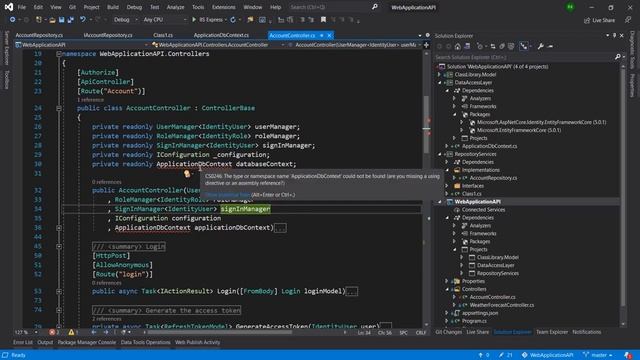Screen dimensions: 640x360
Task: Click the notifications bell in status bar
Action: coord(627,355)
